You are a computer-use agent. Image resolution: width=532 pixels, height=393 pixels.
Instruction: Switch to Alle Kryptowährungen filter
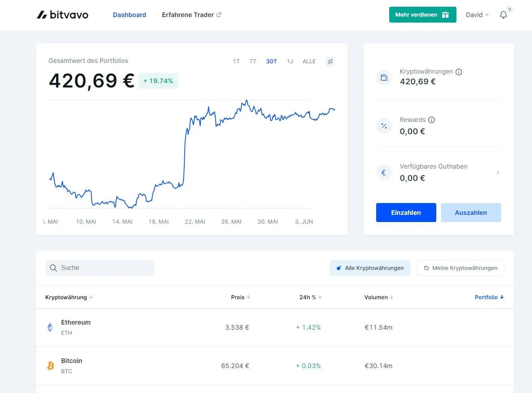coord(369,268)
